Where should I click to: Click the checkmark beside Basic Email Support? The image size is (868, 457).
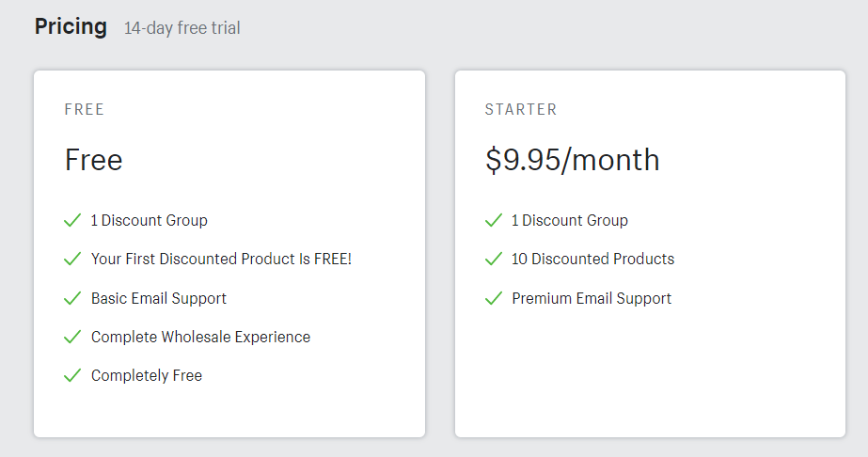(x=72, y=299)
